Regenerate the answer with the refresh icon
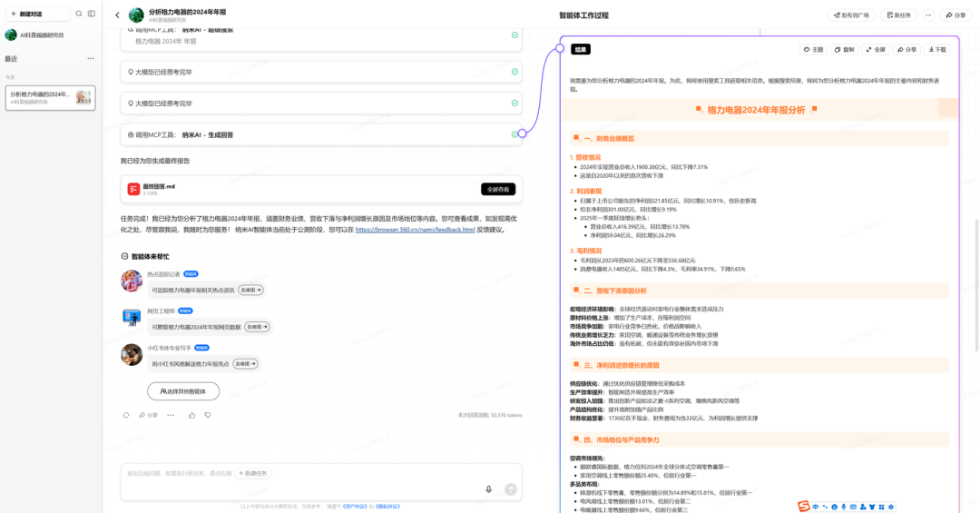Viewport: 980px width, 513px height. (125, 416)
